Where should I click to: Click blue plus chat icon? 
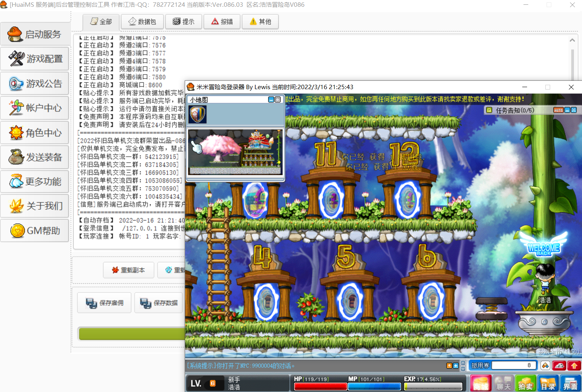pyautogui.click(x=456, y=365)
